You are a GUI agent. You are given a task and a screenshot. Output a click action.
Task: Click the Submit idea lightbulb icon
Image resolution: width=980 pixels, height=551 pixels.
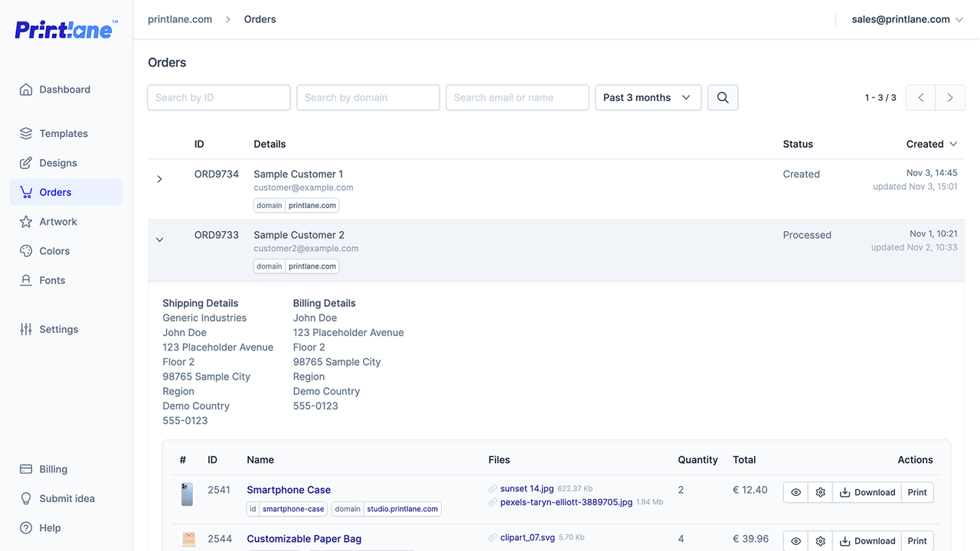click(x=24, y=498)
